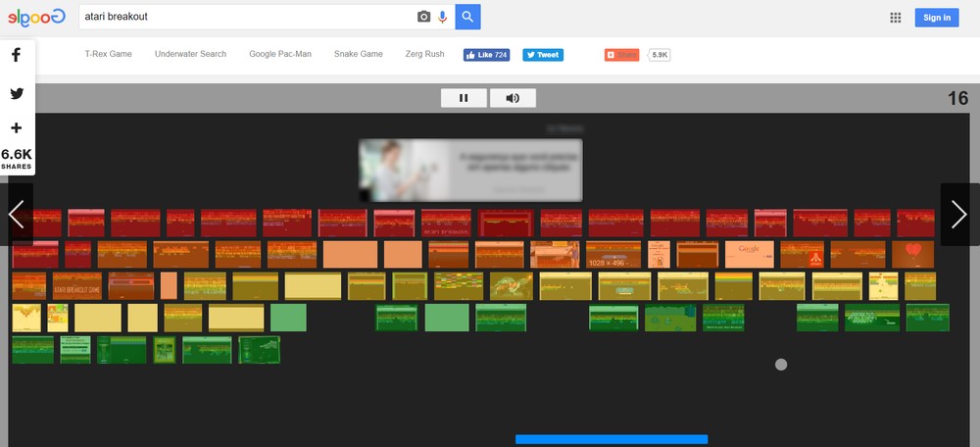Share via the Twitter sidebar icon

pyautogui.click(x=17, y=94)
